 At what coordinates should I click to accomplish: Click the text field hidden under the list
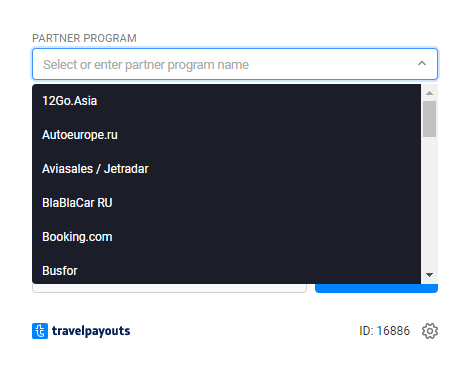(169, 289)
